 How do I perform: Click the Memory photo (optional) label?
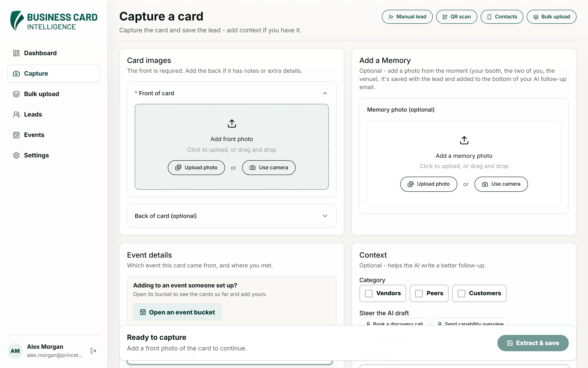point(401,110)
